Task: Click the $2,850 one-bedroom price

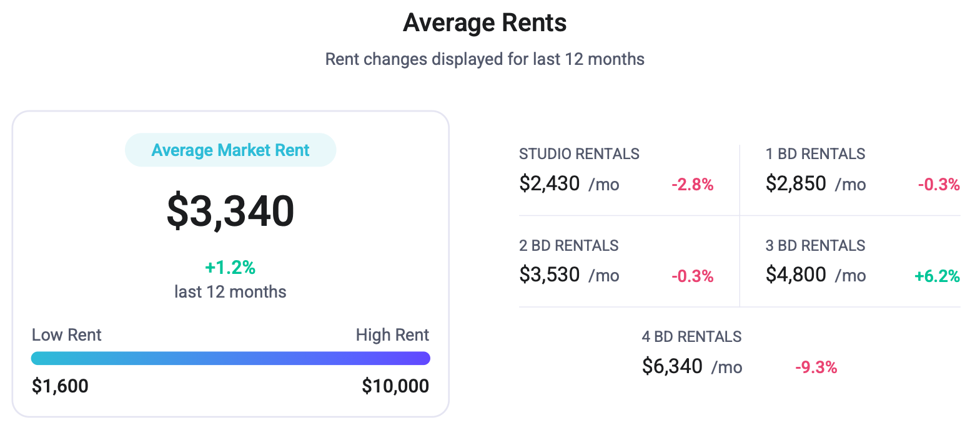Action: (796, 183)
